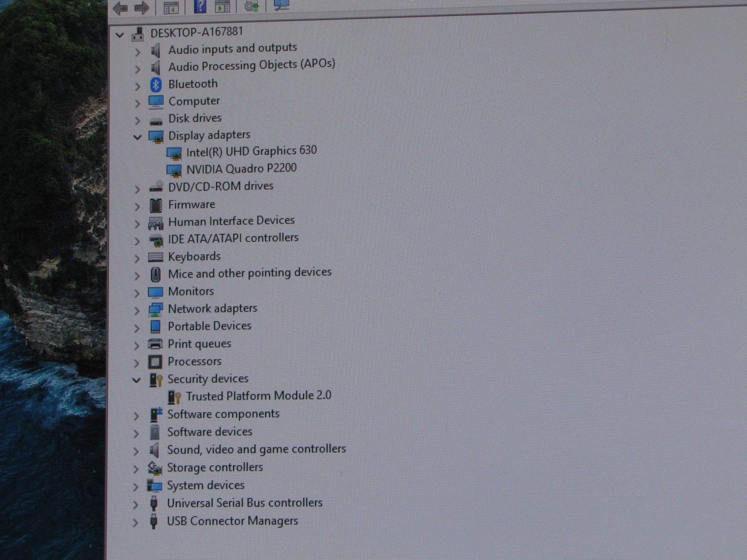The width and height of the screenshot is (747, 560).
Task: Select "Mice and other pointing devices" label
Action: (x=250, y=273)
